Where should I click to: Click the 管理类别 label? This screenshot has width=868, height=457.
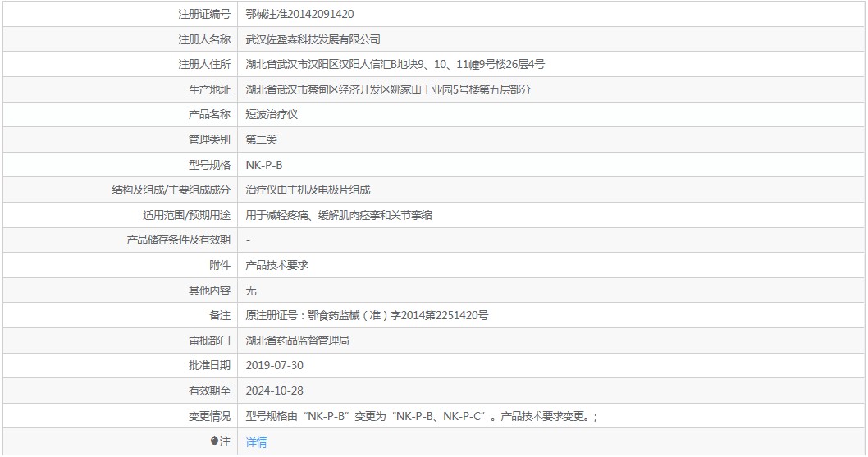209,139
